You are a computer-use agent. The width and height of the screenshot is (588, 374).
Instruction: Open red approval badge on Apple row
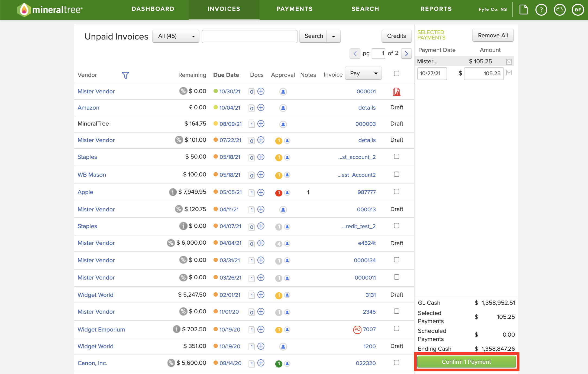click(x=279, y=193)
